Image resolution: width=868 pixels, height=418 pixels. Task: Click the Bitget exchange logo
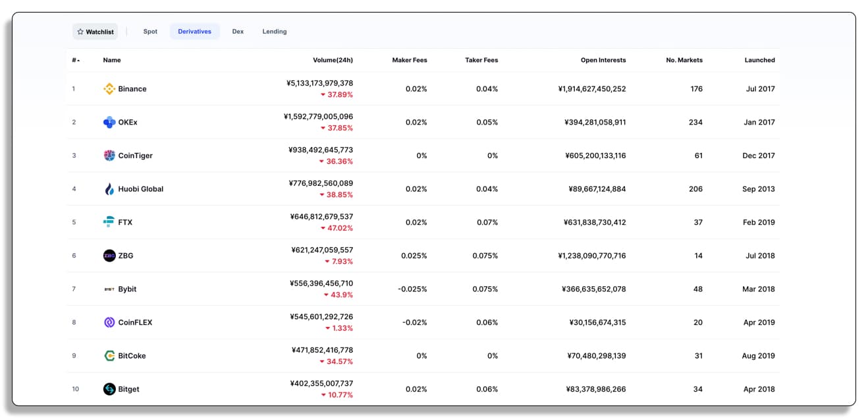109,389
